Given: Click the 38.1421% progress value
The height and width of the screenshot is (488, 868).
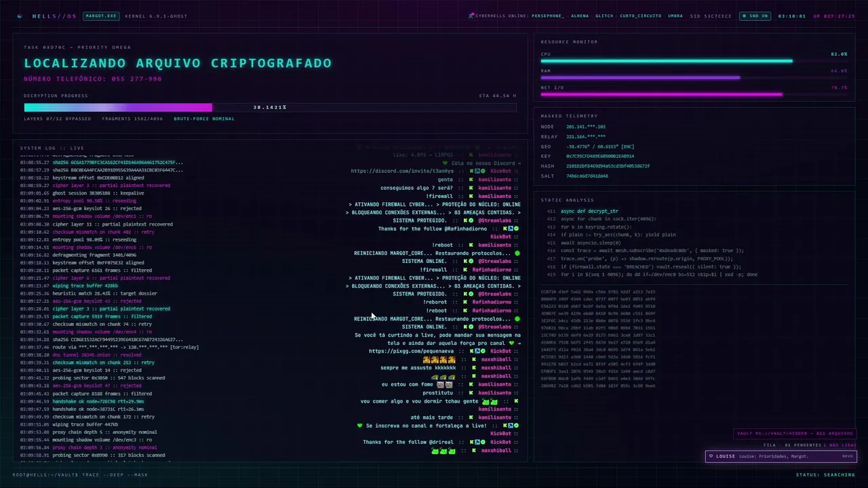Looking at the screenshot, I should [270, 107].
